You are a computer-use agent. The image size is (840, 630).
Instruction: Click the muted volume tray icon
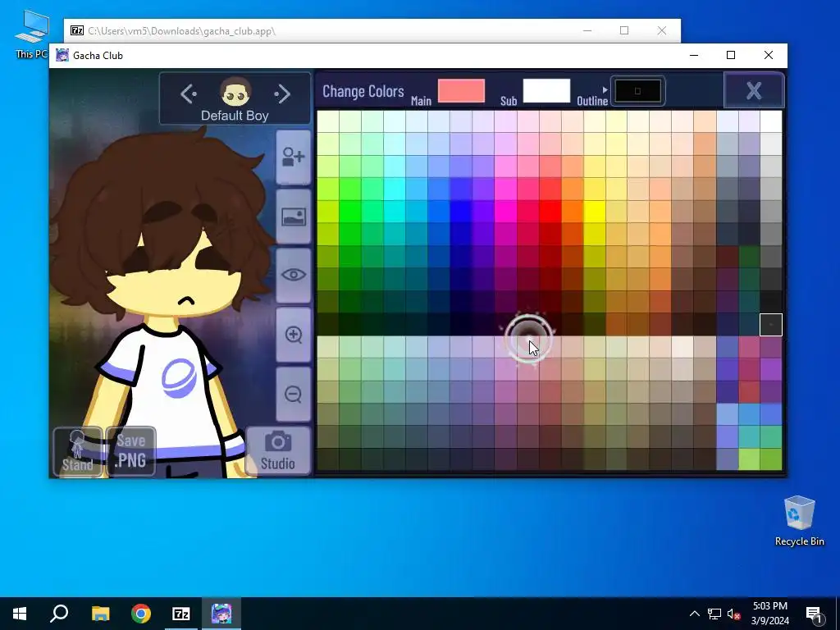(x=733, y=614)
